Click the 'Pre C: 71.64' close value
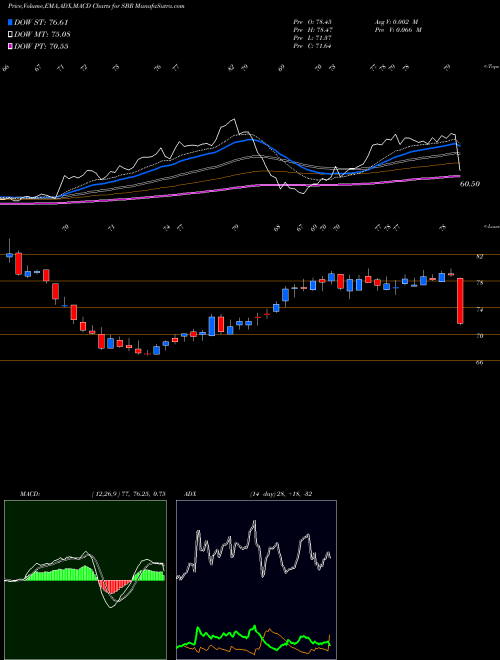Screen dimensions: 500x660 (x=314, y=46)
